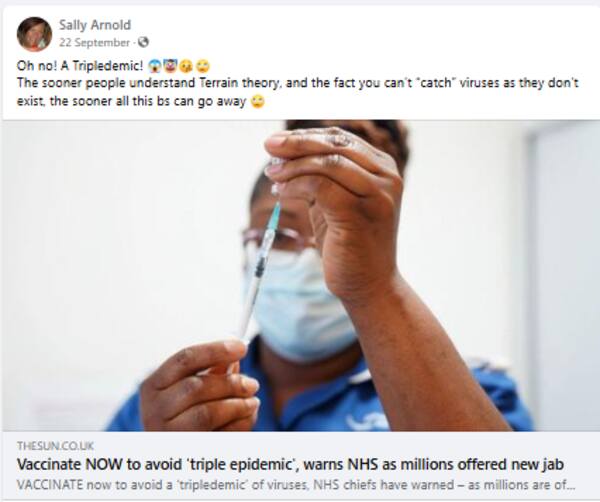Screen dimensions: 600x502
Task: Open Sally Arnold's profile picture
Action: [x=34, y=34]
